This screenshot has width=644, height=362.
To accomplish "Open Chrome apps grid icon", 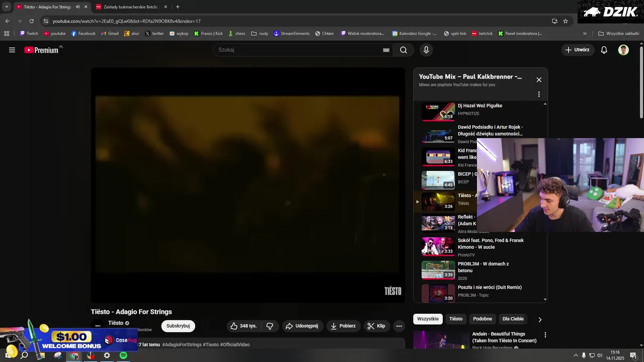I will click(7, 34).
